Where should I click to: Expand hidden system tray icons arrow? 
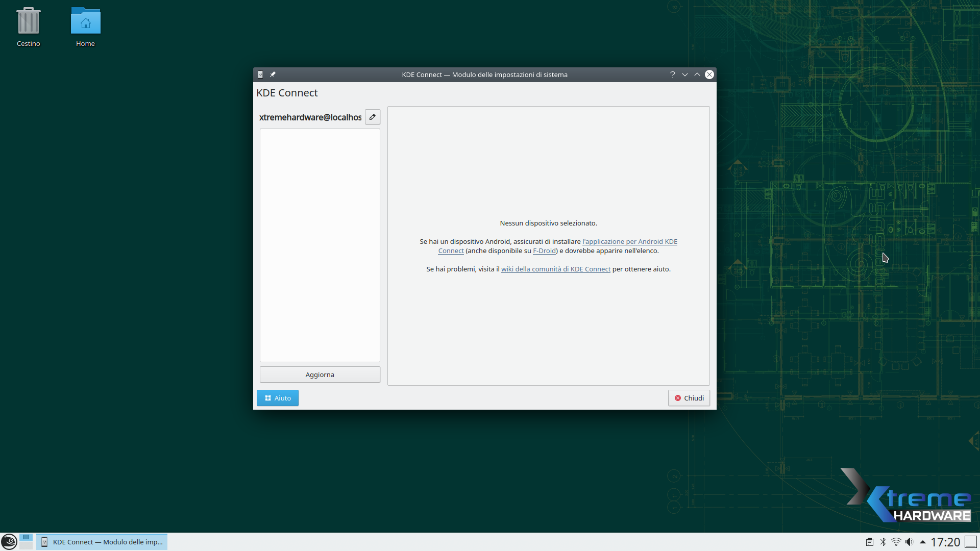(x=922, y=542)
